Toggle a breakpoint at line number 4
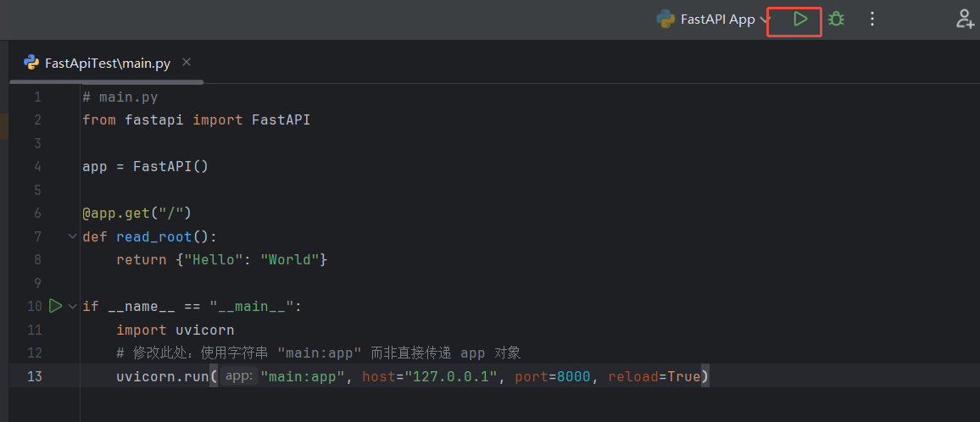The image size is (980, 422). pos(37,166)
